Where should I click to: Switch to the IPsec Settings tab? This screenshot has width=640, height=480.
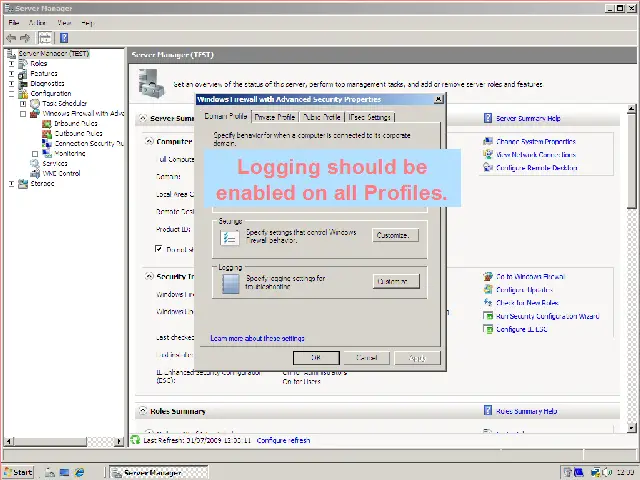[x=370, y=117]
